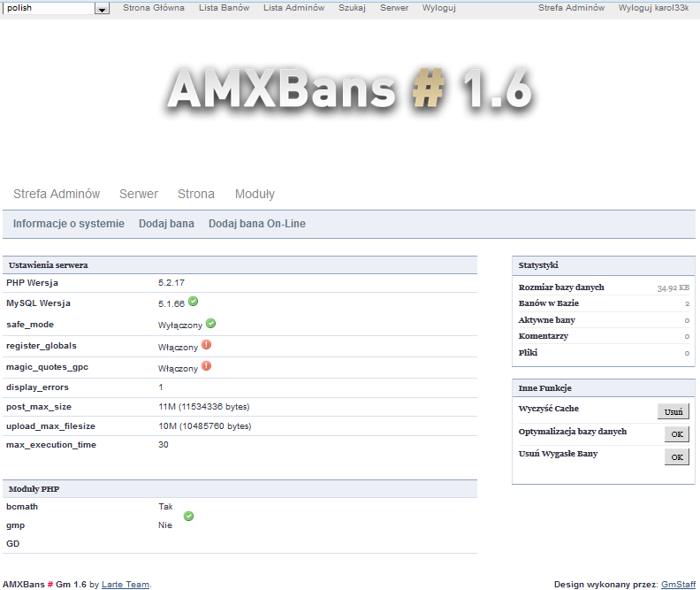Click OK for Optymalizacja bazy danych
The width and height of the screenshot is (700, 590).
click(677, 433)
